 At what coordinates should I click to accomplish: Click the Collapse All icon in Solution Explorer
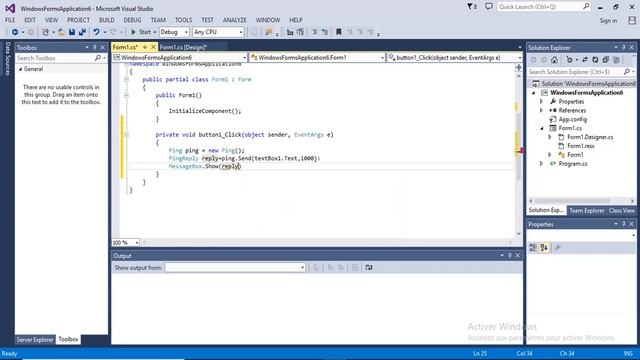coord(606,60)
